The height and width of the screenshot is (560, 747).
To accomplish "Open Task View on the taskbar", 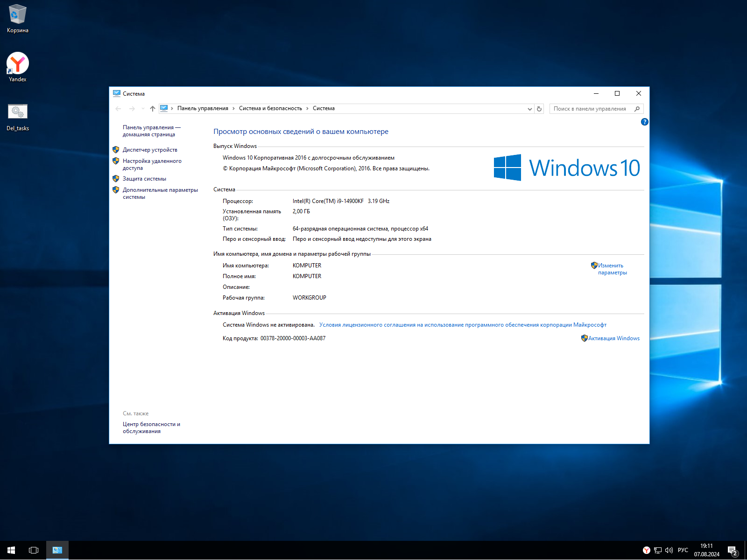I will pos(34,550).
